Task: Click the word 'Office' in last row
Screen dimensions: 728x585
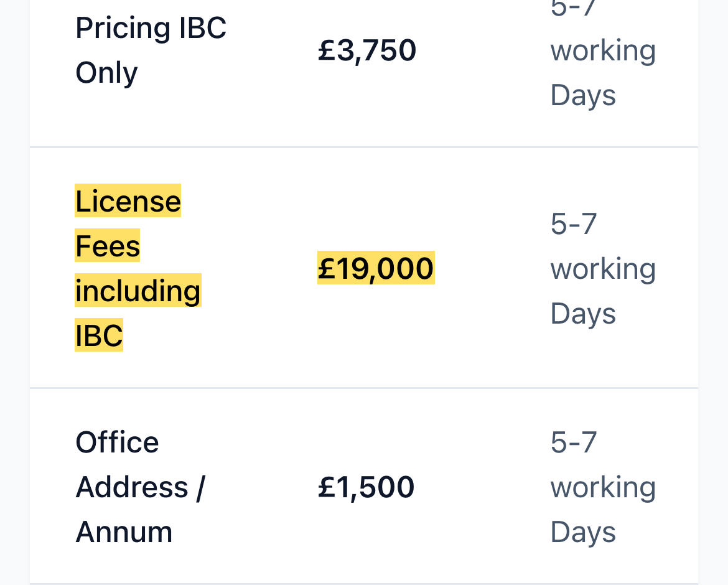Action: click(117, 442)
